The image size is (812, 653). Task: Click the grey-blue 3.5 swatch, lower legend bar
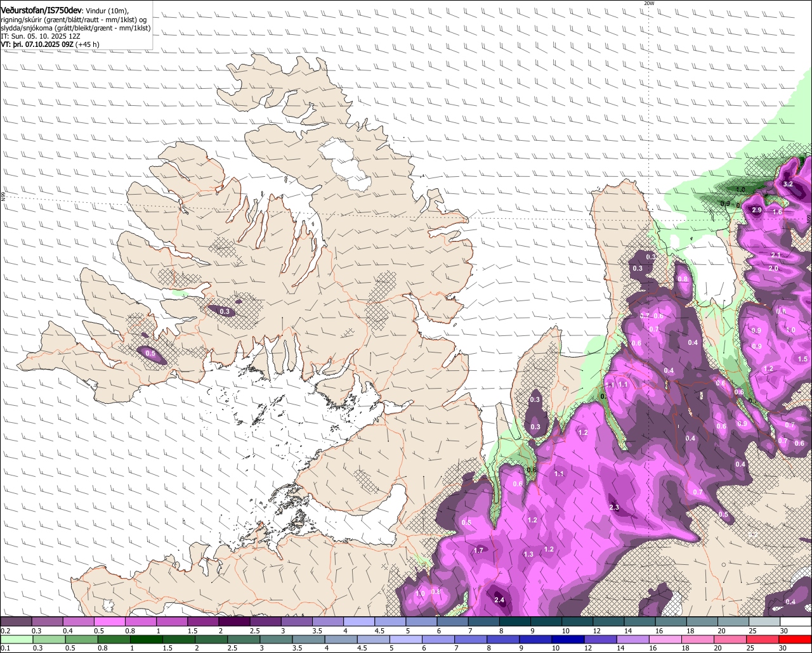pos(308,640)
